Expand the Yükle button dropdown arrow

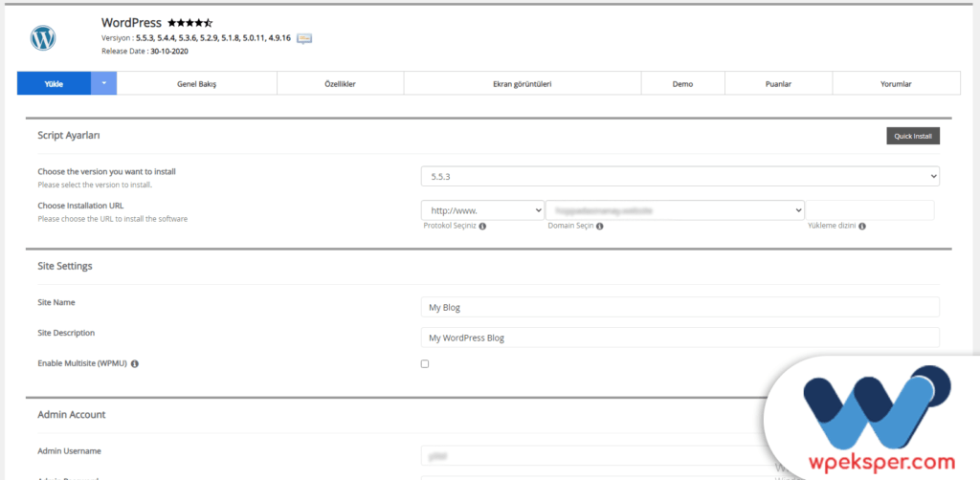pos(104,83)
